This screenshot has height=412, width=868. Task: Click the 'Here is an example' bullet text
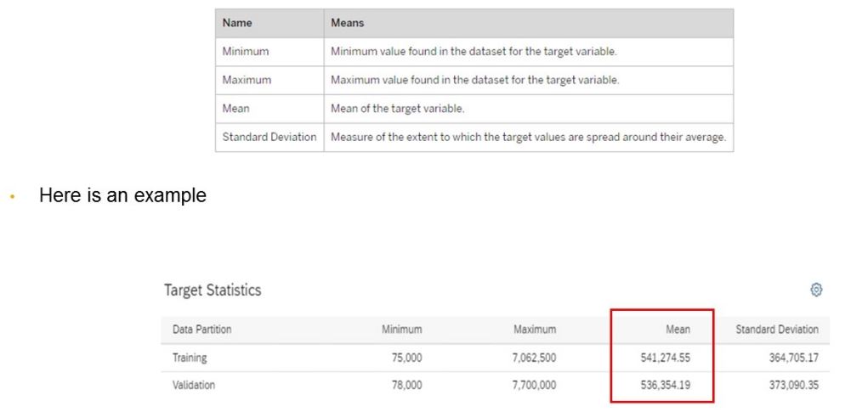coord(122,195)
